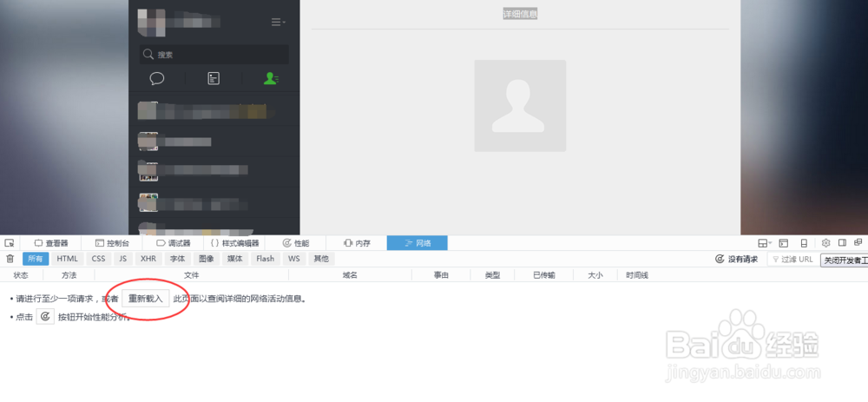Screen dimensions: 868x402
Task: Click the 重新载入 reload button
Action: pos(146,299)
